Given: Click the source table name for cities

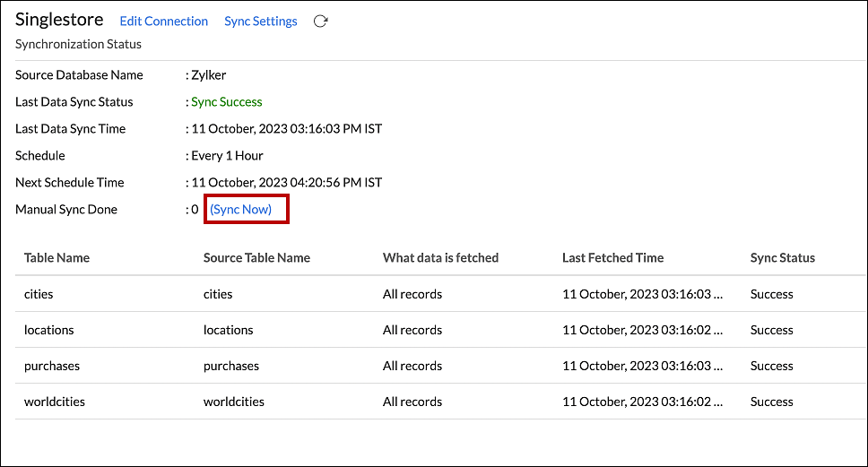Looking at the screenshot, I should click(218, 294).
